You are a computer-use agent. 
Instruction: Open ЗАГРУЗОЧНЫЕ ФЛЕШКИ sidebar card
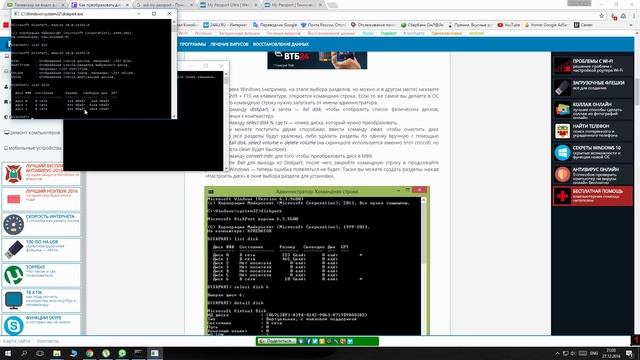click(x=592, y=87)
